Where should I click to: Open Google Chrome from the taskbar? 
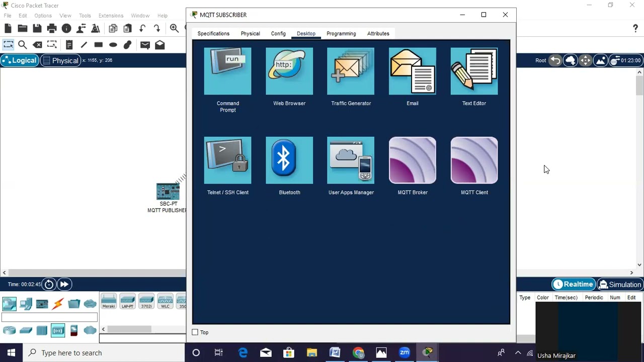coord(358,353)
